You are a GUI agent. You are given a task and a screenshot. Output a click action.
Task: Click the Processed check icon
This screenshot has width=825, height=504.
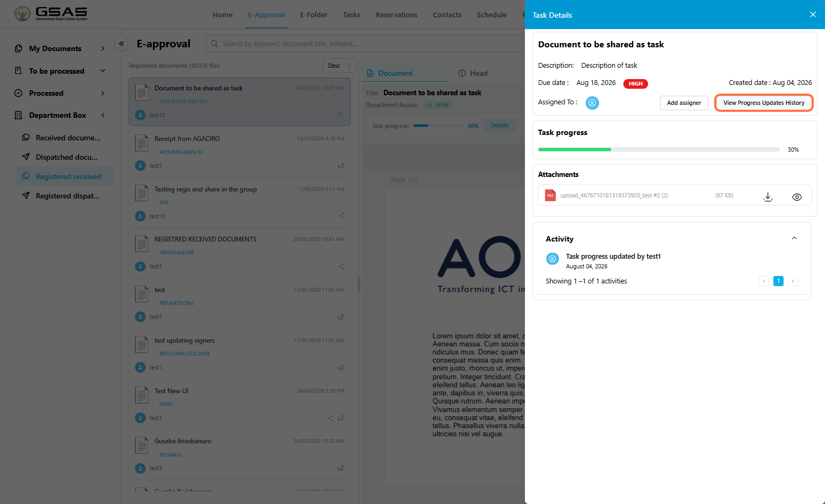(18, 93)
